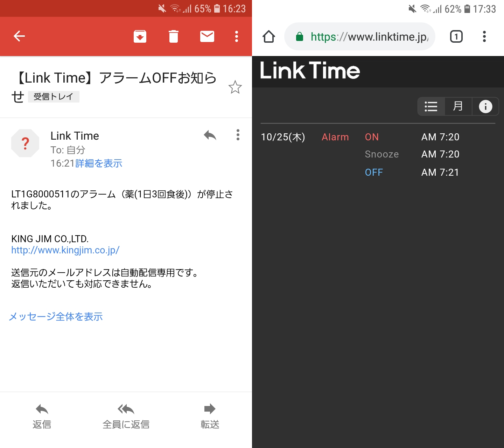504x448 pixels.
Task: Open the Link Time info icon
Action: (x=485, y=106)
